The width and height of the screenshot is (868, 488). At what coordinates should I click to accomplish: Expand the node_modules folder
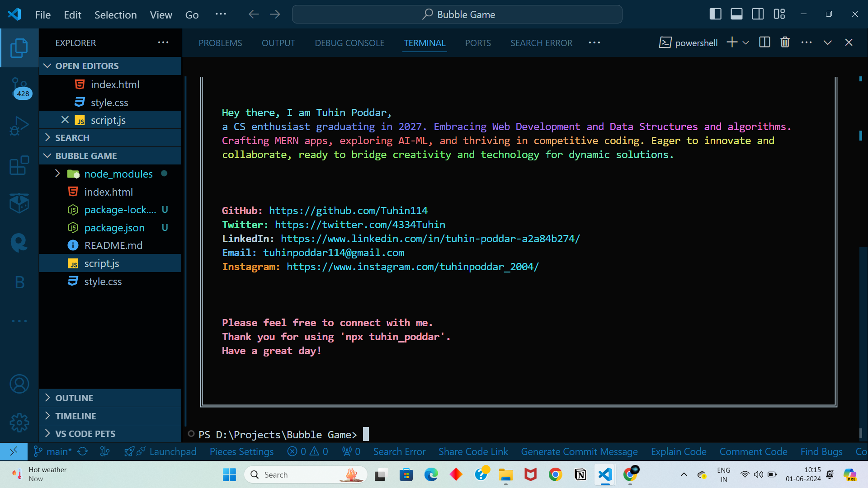click(x=110, y=174)
